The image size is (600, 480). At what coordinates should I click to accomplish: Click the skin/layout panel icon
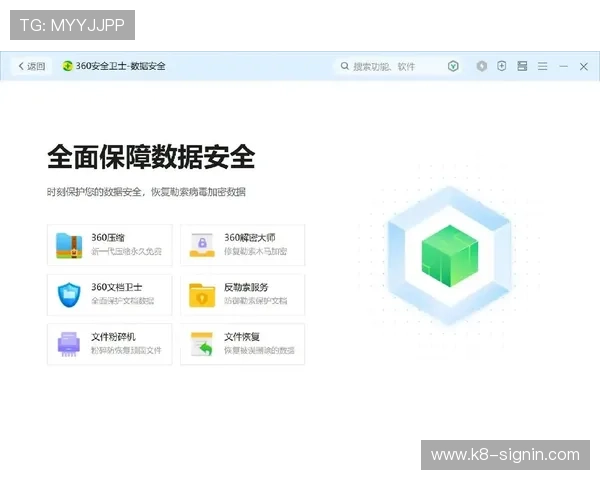click(x=522, y=66)
